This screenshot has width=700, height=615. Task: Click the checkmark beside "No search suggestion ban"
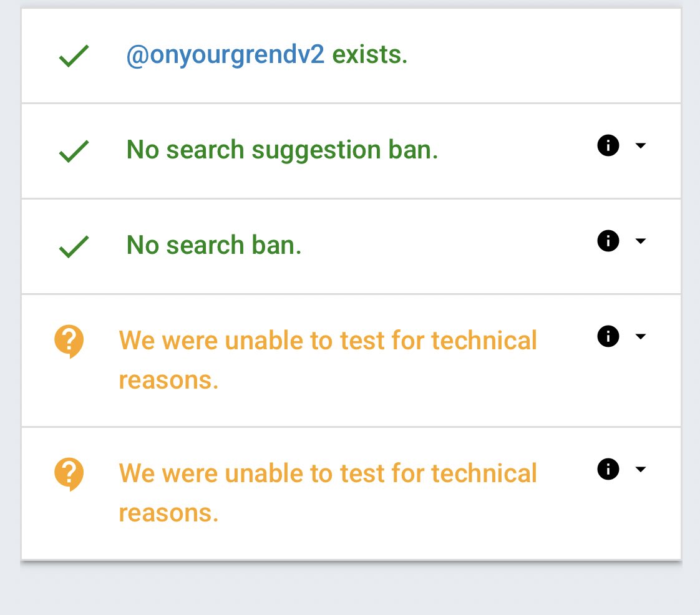[x=74, y=152]
